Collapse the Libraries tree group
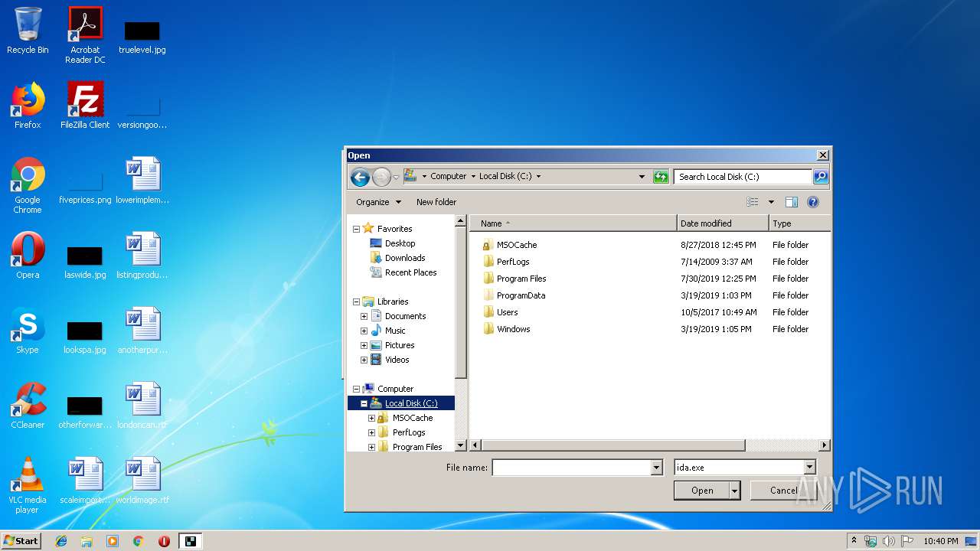This screenshot has width=980, height=551. point(356,302)
